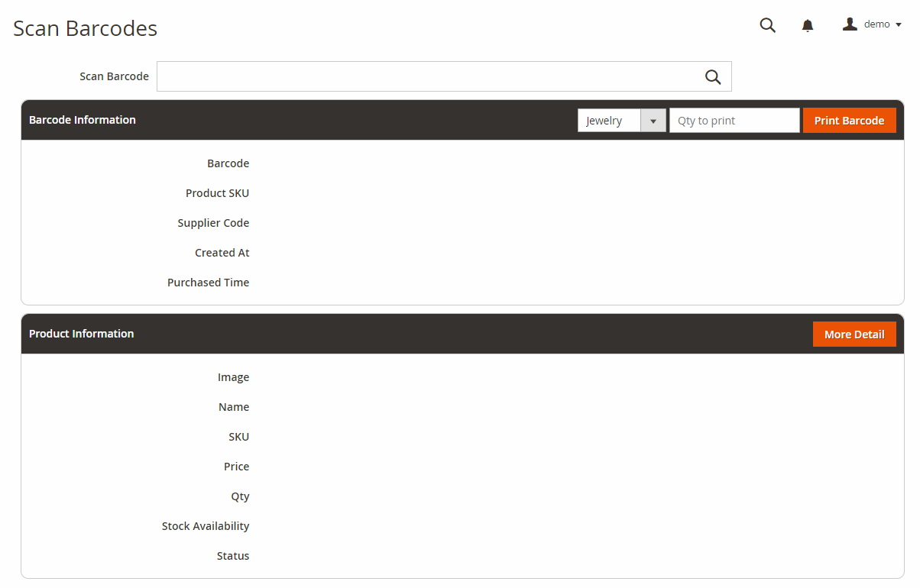Click the demo username text
Image resolution: width=920 pixels, height=588 pixels.
click(x=877, y=24)
